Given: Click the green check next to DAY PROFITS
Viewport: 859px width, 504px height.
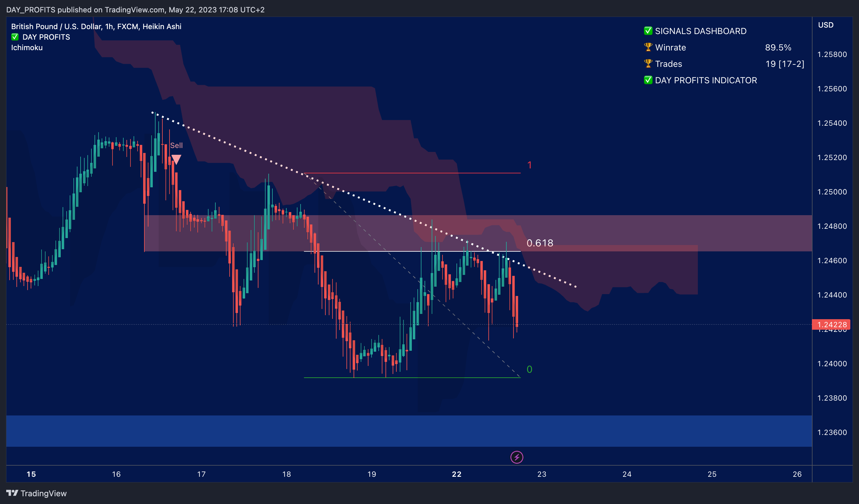Looking at the screenshot, I should point(15,37).
